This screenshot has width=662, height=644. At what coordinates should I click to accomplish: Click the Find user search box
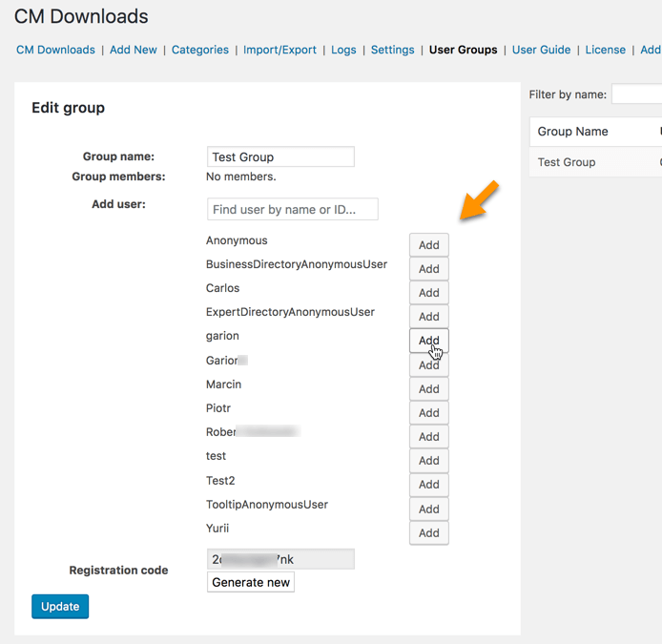click(x=292, y=210)
